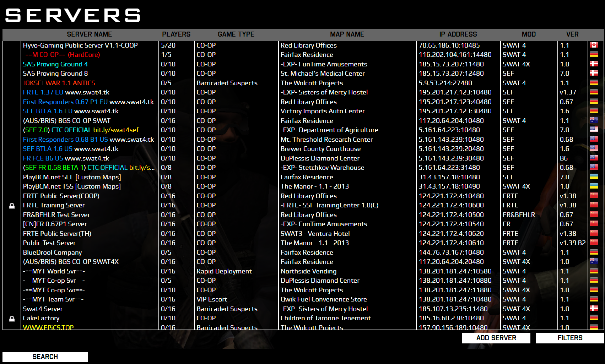Click the lock icon beside FRTE Training Server

point(12,205)
